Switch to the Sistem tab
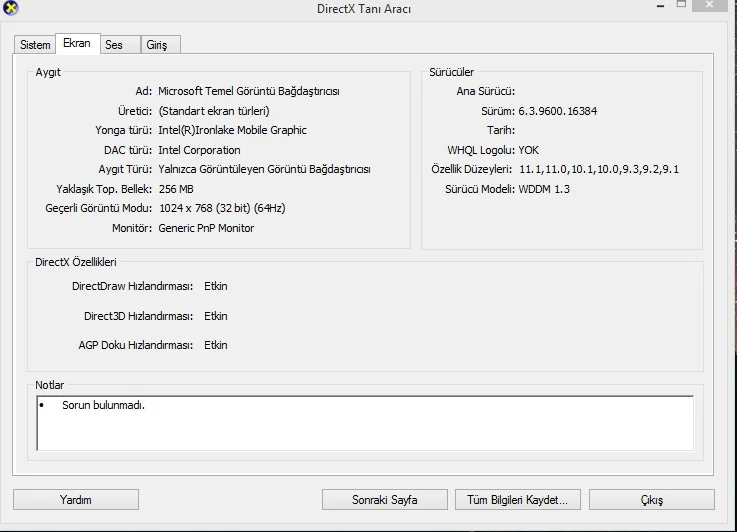The image size is (737, 532). tap(35, 45)
